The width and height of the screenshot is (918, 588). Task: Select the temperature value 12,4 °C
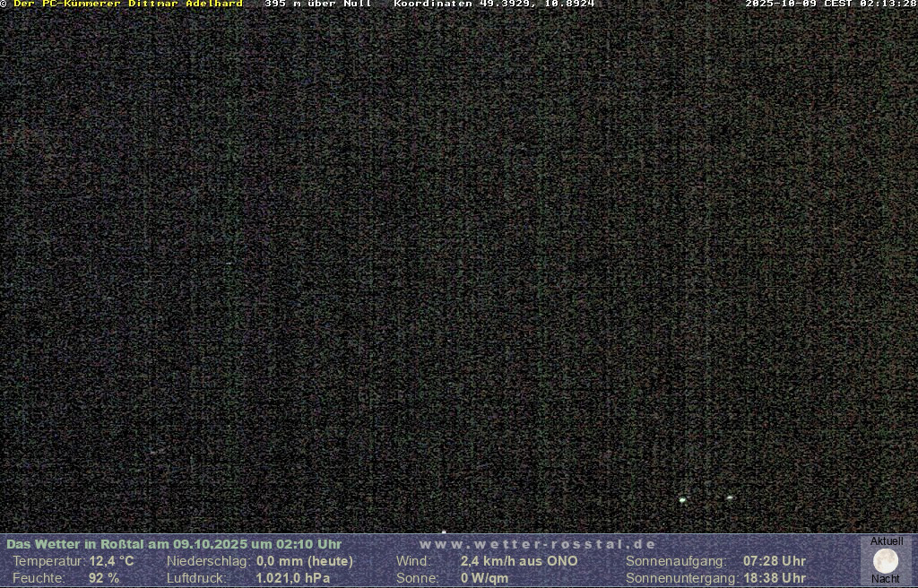[x=111, y=561]
